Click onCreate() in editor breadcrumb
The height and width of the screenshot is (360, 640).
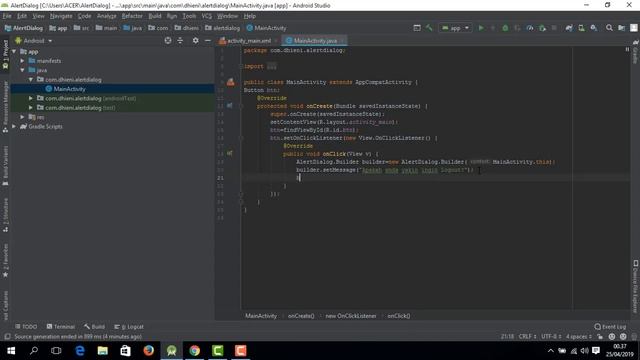[301, 316]
